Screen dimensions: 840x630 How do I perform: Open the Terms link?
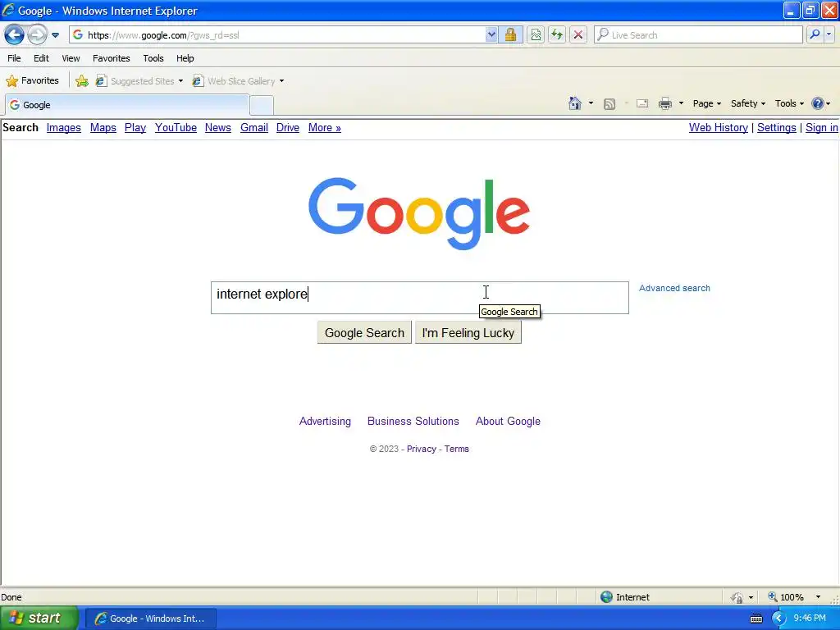tap(456, 449)
